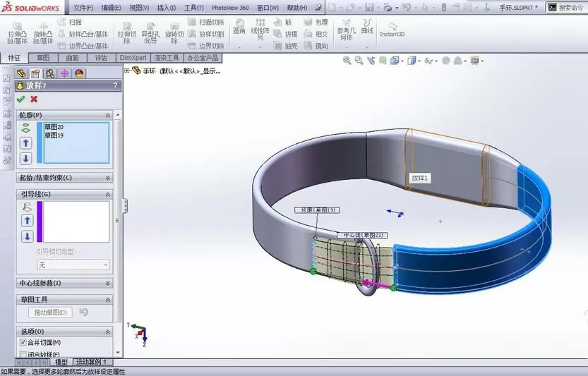Select the 圆角 fillet tool

239,27
